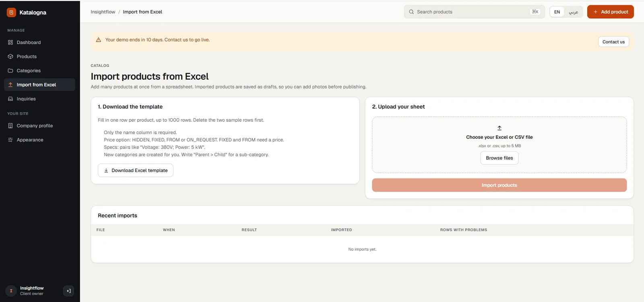Click the Import products button
The height and width of the screenshot is (302, 644).
click(499, 185)
